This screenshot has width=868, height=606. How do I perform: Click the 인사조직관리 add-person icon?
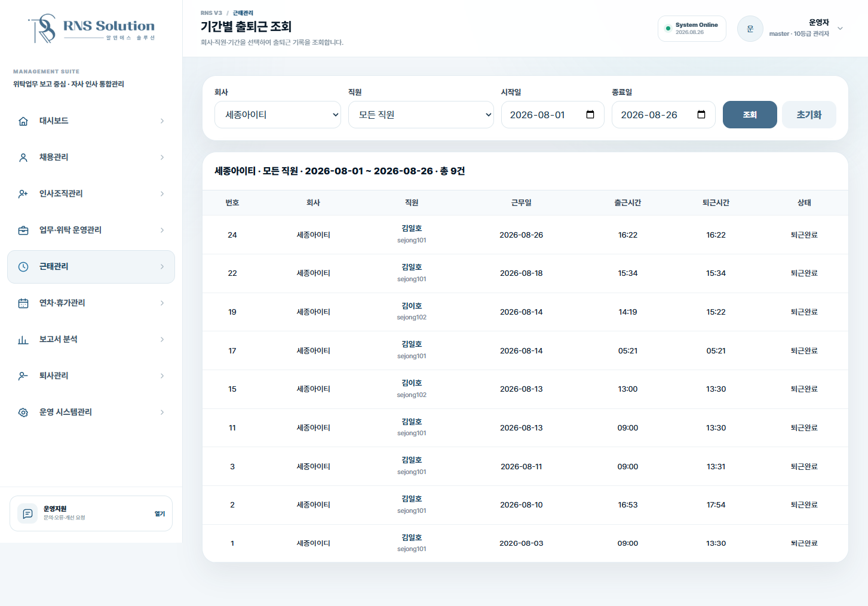(x=23, y=194)
